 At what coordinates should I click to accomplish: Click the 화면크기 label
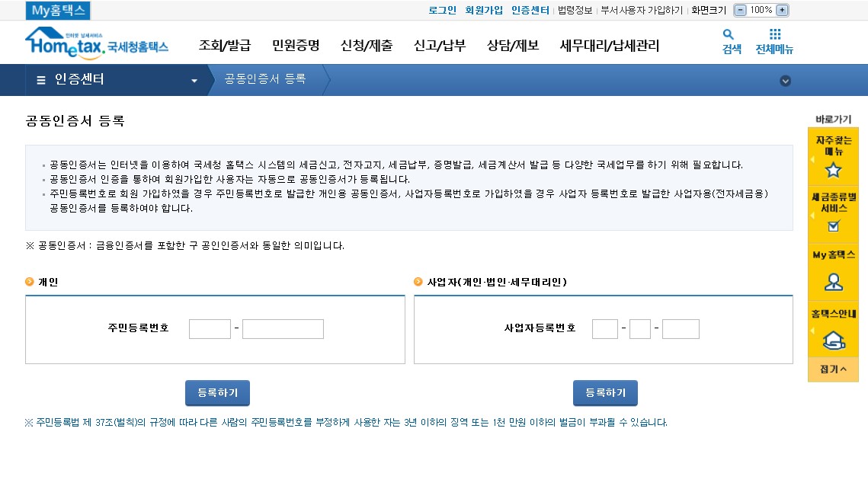pyautogui.click(x=709, y=10)
